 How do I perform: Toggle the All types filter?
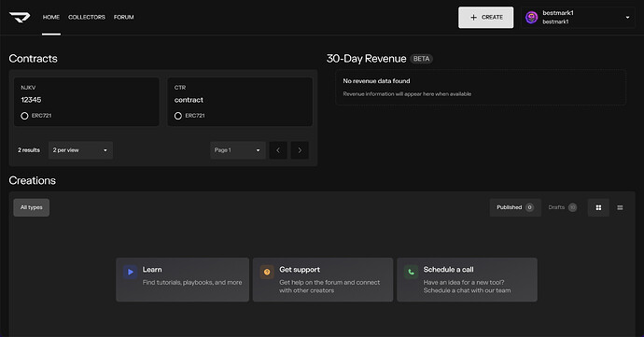tap(31, 207)
